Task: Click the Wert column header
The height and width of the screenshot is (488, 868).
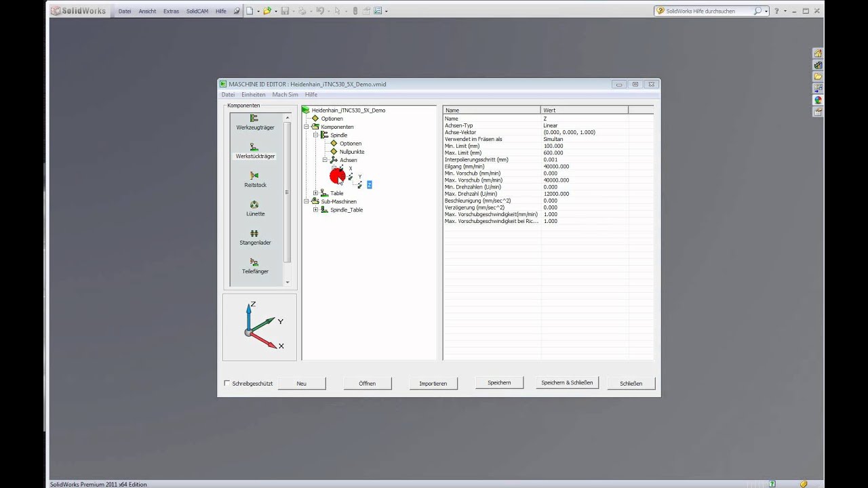Action: (585, 110)
